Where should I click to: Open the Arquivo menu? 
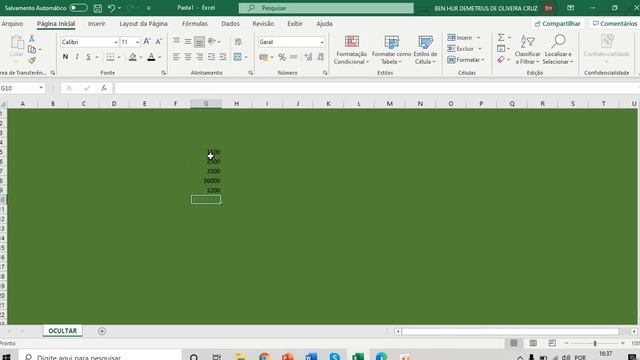(x=12, y=24)
